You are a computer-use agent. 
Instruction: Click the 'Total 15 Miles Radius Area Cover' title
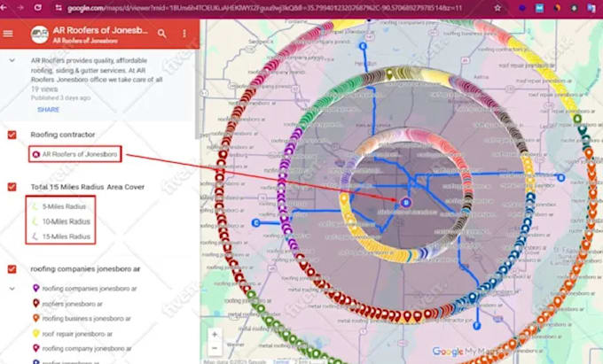click(88, 187)
